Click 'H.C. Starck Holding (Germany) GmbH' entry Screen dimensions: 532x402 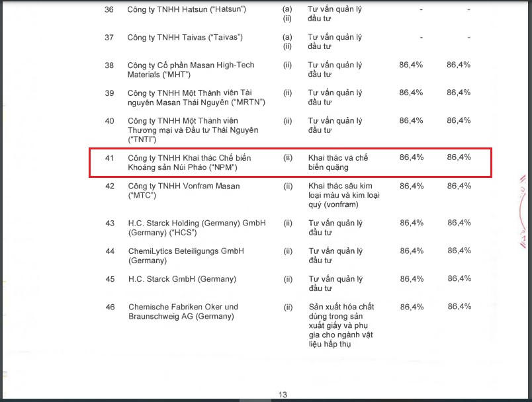pyautogui.click(x=197, y=227)
